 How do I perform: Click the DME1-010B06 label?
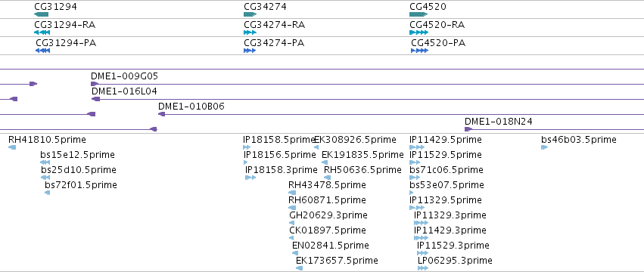tap(191, 107)
